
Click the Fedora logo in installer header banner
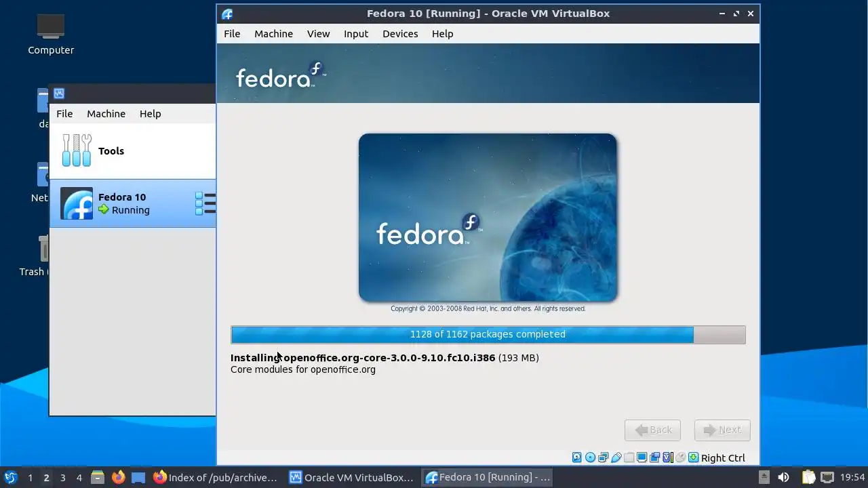(280, 75)
